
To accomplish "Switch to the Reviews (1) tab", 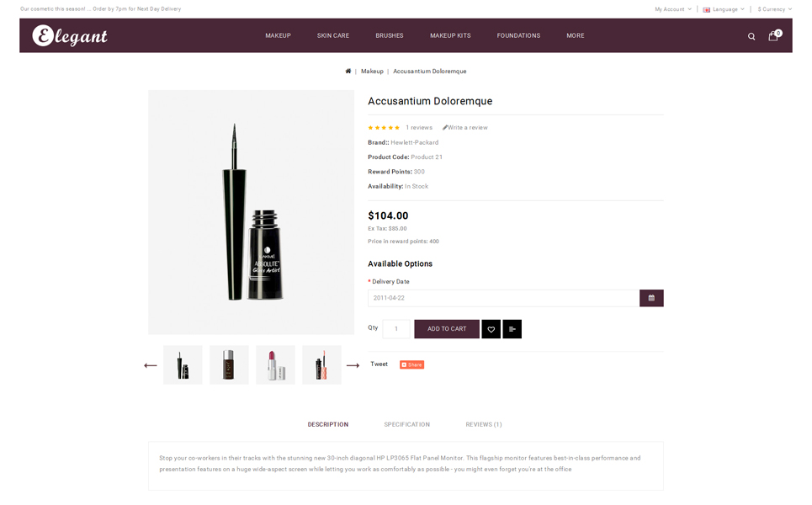I will pos(484,424).
